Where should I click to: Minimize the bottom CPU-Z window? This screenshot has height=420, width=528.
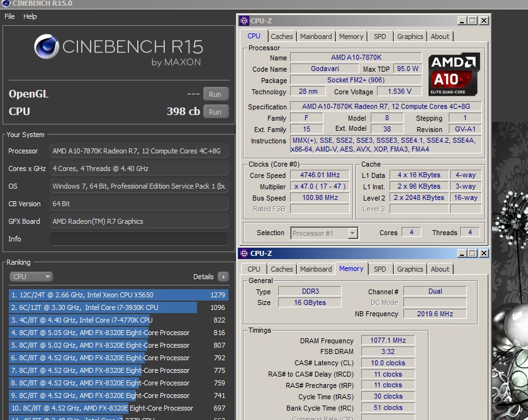tap(462, 253)
